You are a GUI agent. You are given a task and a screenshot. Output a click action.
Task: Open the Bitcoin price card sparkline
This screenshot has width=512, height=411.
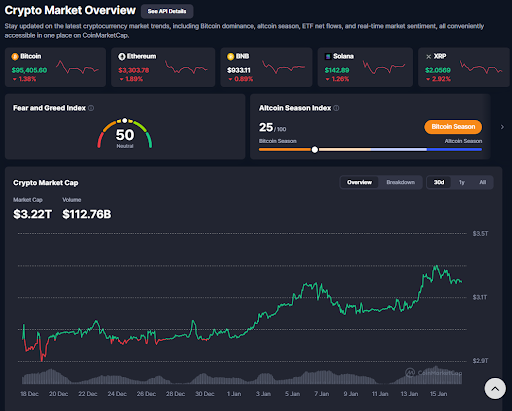point(77,68)
